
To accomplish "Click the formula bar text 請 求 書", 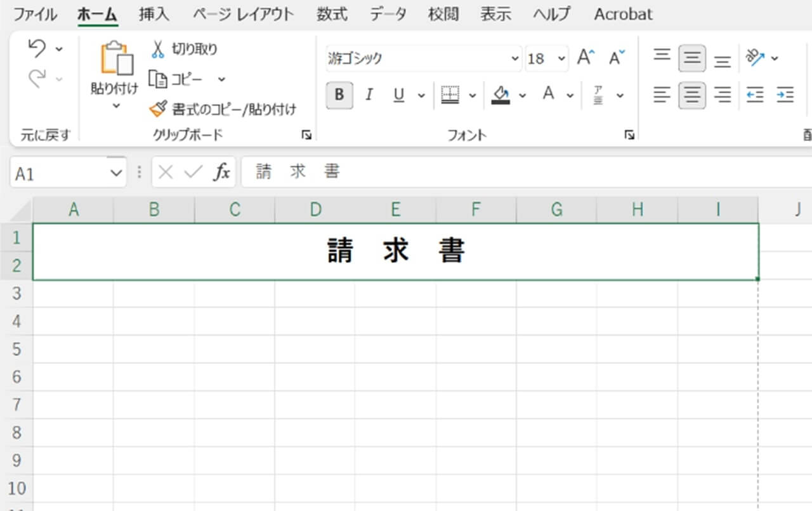I will click(x=298, y=172).
